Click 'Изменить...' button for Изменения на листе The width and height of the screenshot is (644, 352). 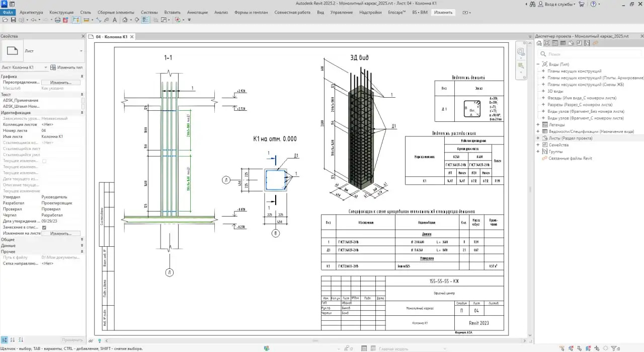[x=60, y=234]
